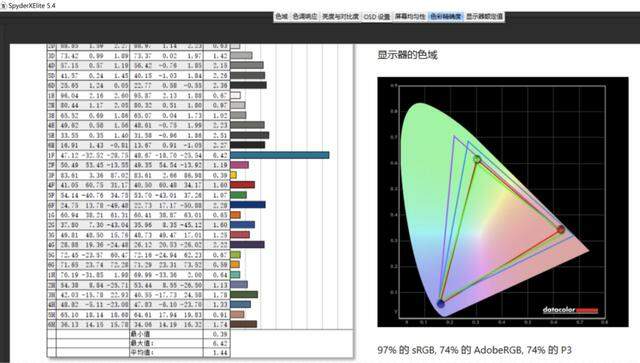Click the long teal 1F color bar

tap(280, 155)
